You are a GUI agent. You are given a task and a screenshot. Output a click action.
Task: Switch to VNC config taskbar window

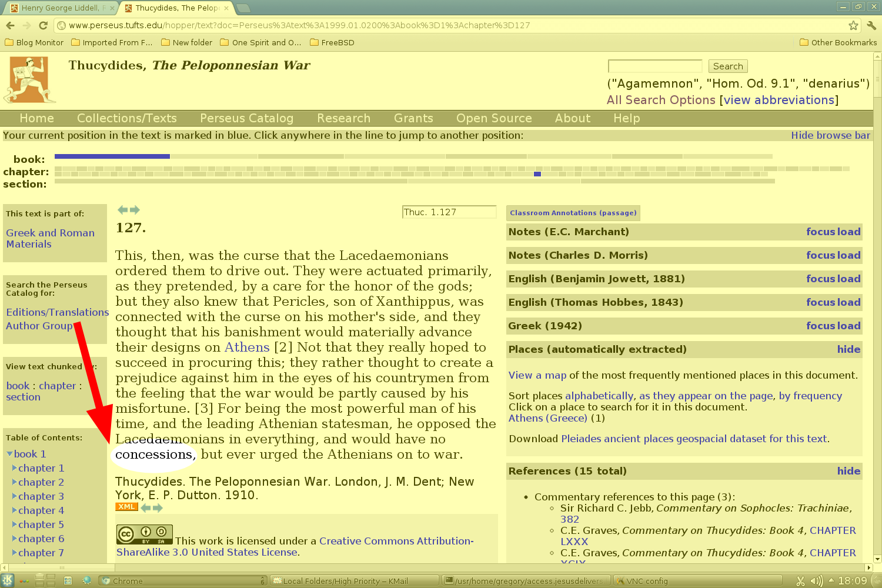point(697,580)
